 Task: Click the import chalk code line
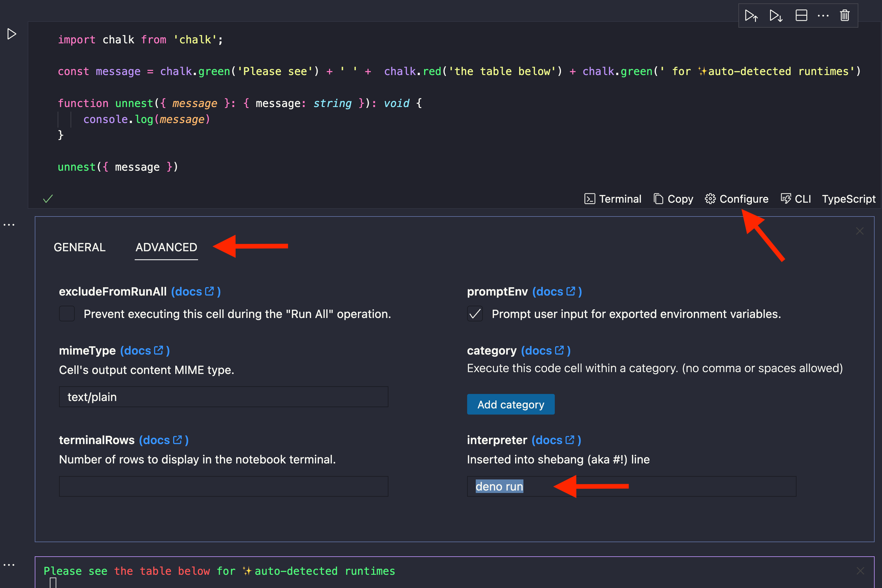tap(140, 40)
